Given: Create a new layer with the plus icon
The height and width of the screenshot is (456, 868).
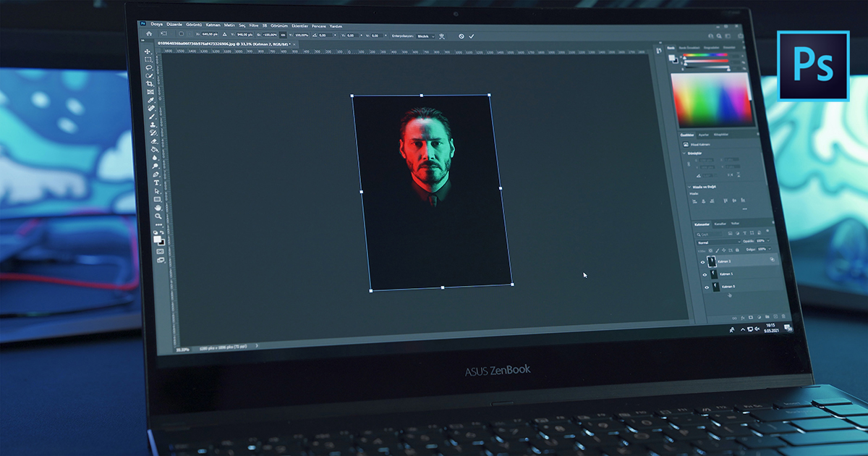Looking at the screenshot, I should [775, 316].
